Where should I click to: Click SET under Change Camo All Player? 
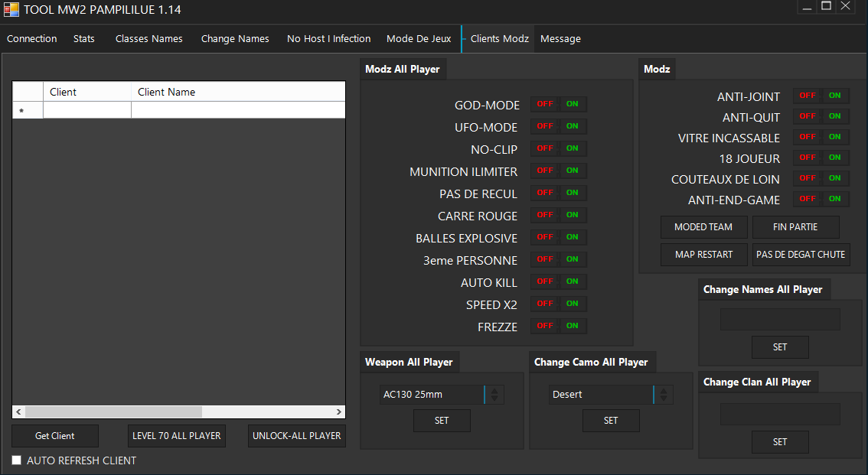point(611,421)
